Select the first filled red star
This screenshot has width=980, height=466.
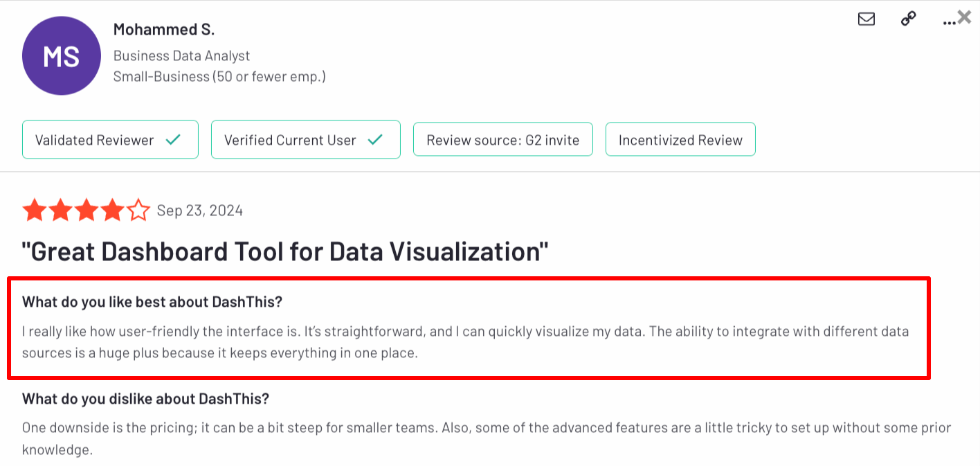(x=35, y=209)
